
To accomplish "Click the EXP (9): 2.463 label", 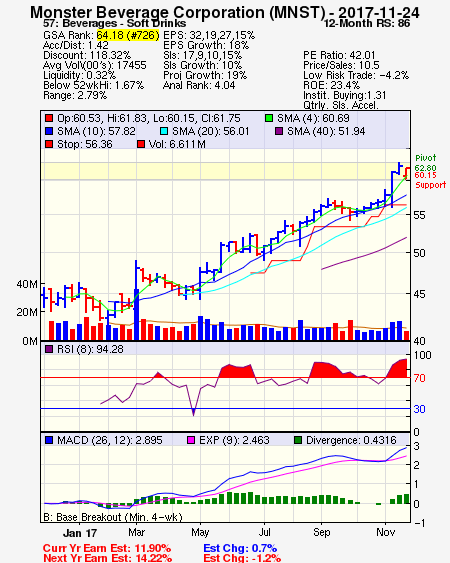I will [234, 440].
